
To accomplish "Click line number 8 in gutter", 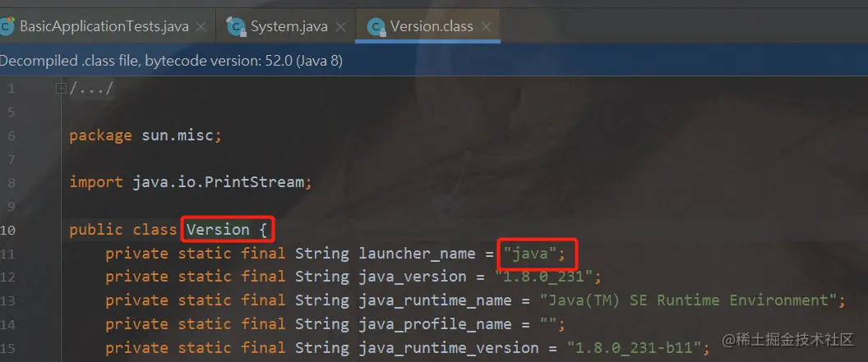I will pos(12,183).
